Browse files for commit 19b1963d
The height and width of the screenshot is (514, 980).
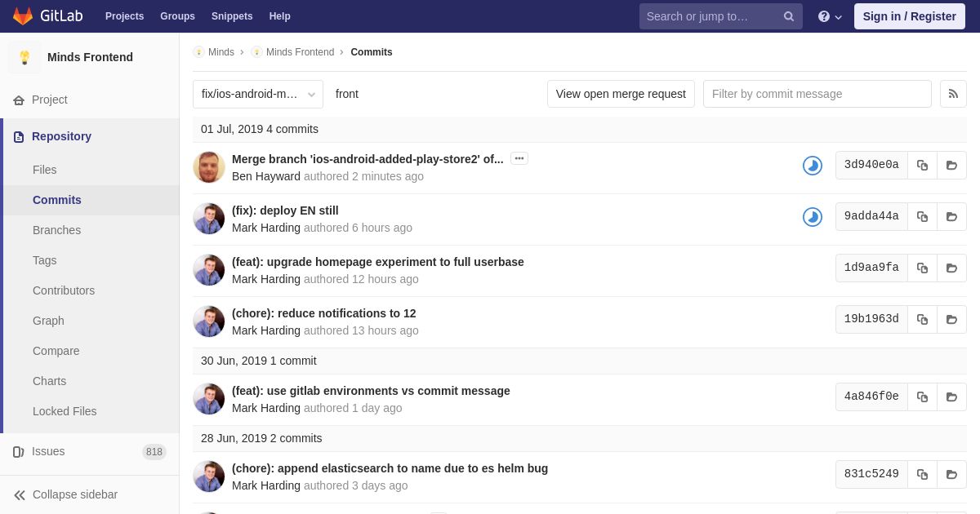pos(951,319)
